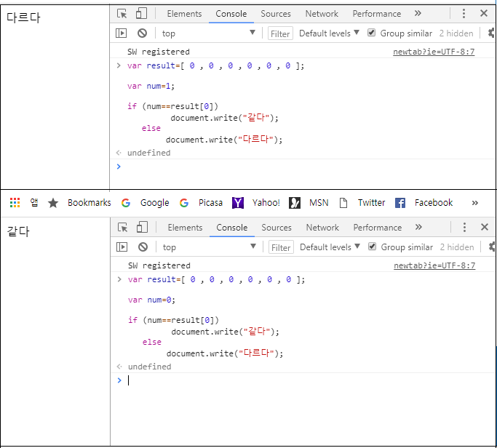The width and height of the screenshot is (497, 448).
Task: Show more bookmarks chevron
Action: click(x=474, y=203)
